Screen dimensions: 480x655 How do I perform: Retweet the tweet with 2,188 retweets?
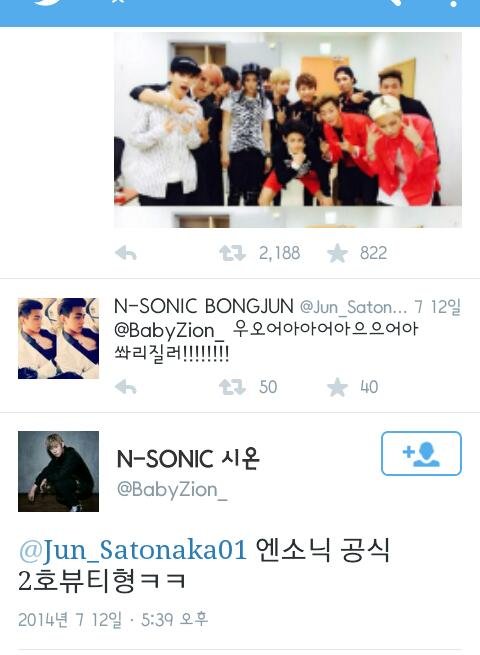232,253
